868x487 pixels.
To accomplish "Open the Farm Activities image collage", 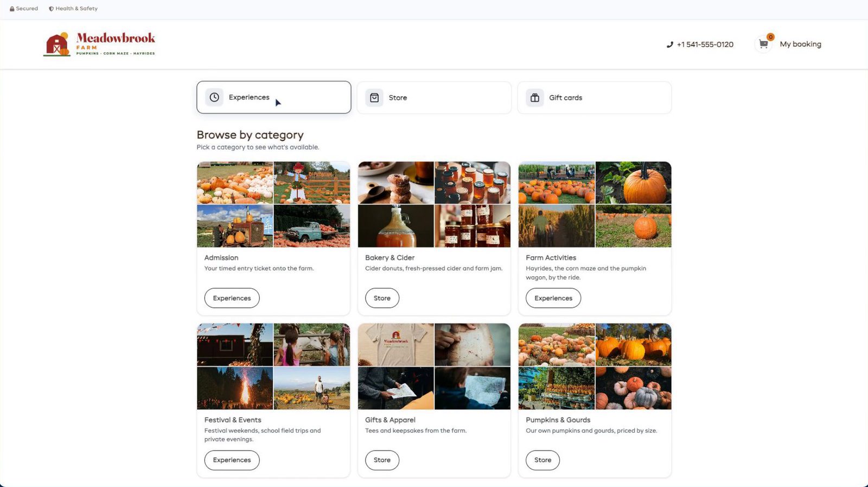I will (x=595, y=204).
